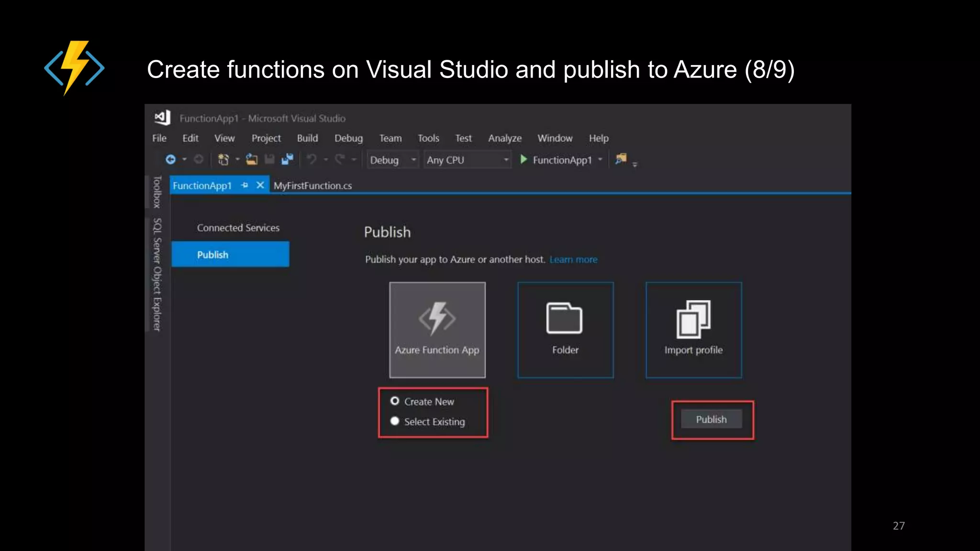Click the Publish heading text
The width and height of the screenshot is (980, 551).
[x=387, y=232]
